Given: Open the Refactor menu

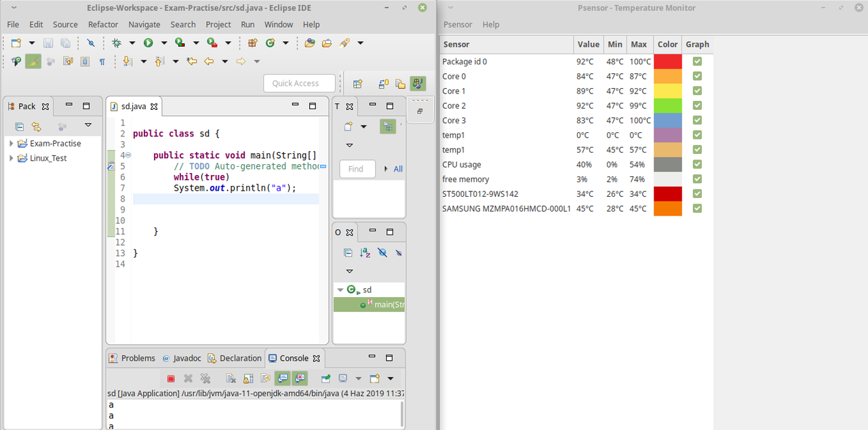Looking at the screenshot, I should [x=103, y=24].
